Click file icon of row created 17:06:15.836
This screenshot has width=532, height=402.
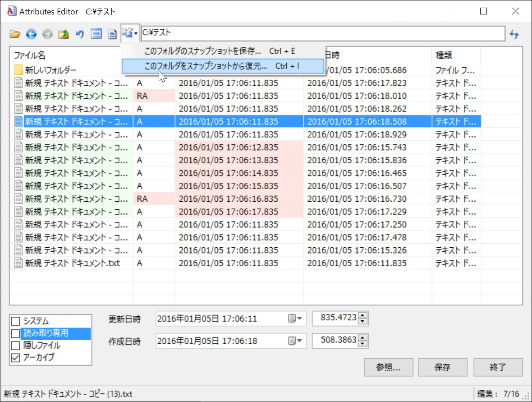[x=18, y=160]
